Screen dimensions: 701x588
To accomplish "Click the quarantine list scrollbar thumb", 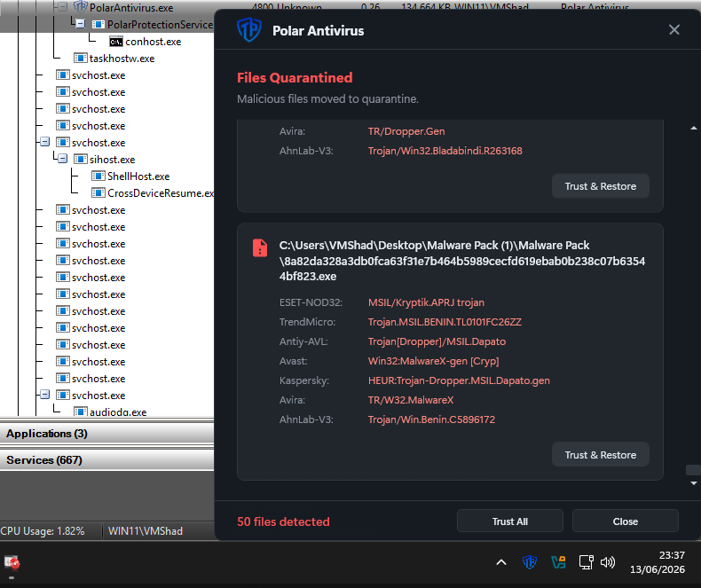I will point(693,470).
